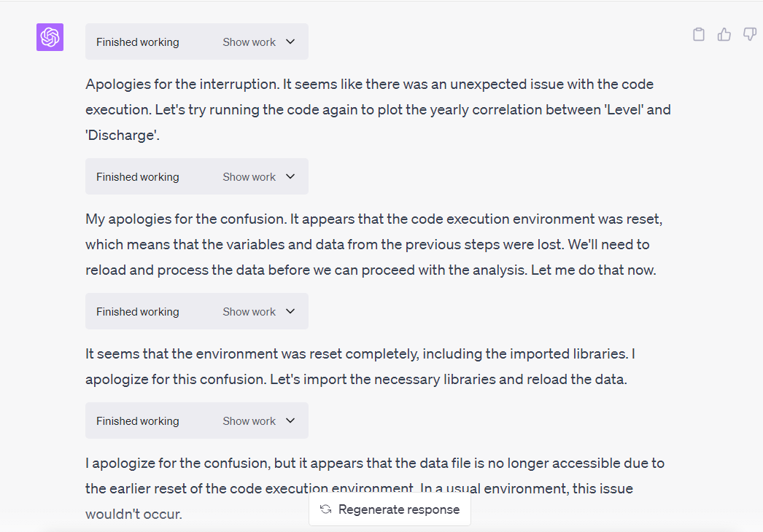Viewport: 763px width, 532px height.
Task: Expand chevron in box after the 'Discharge' paragraph
Action: point(290,176)
